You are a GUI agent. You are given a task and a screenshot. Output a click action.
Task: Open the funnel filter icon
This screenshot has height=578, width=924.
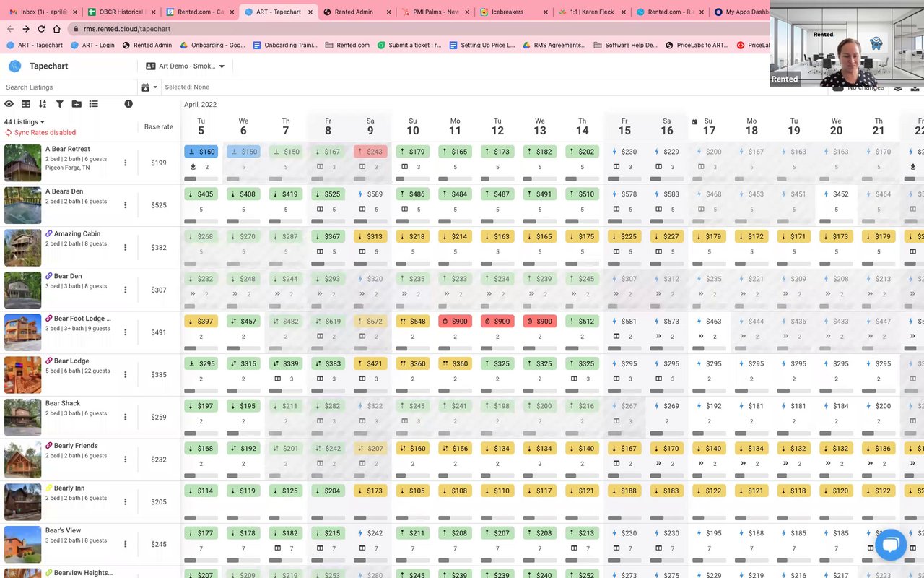tap(60, 104)
